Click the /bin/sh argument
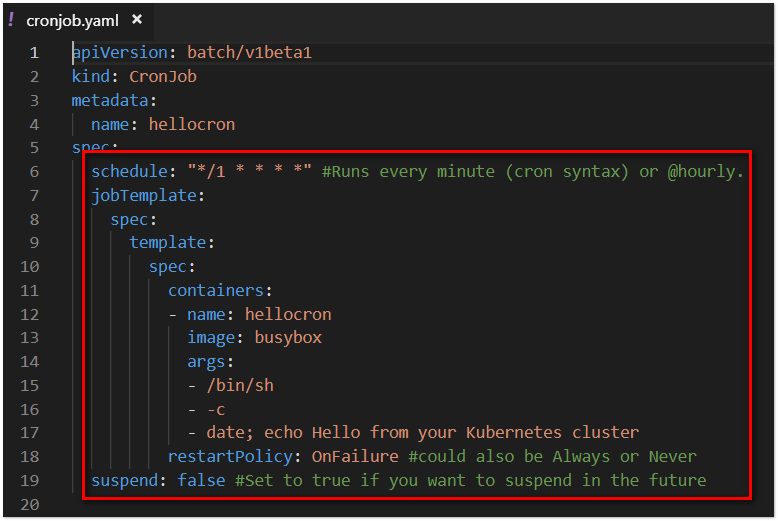The image size is (778, 521). pyautogui.click(x=240, y=386)
